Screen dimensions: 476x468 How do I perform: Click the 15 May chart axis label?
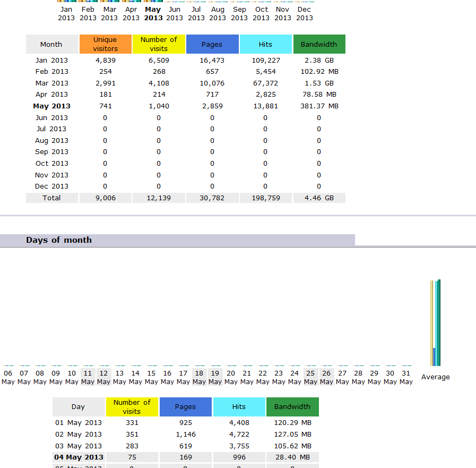coord(151,377)
